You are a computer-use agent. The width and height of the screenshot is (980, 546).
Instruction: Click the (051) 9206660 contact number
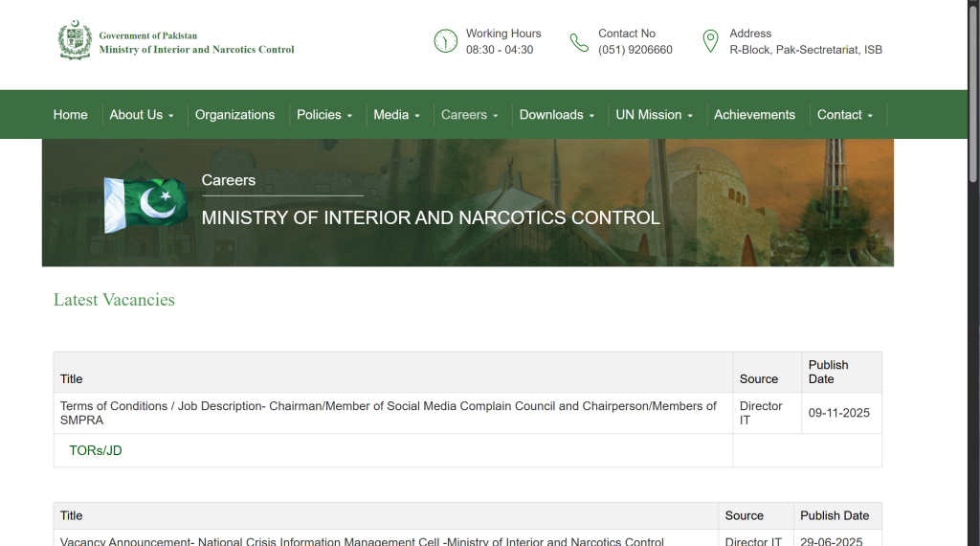coord(635,50)
